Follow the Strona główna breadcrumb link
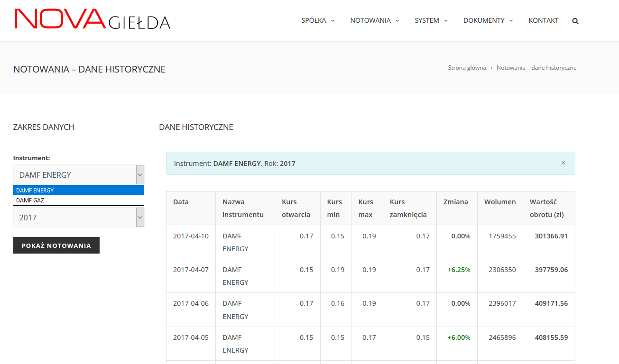This screenshot has height=364, width=619. tap(467, 68)
